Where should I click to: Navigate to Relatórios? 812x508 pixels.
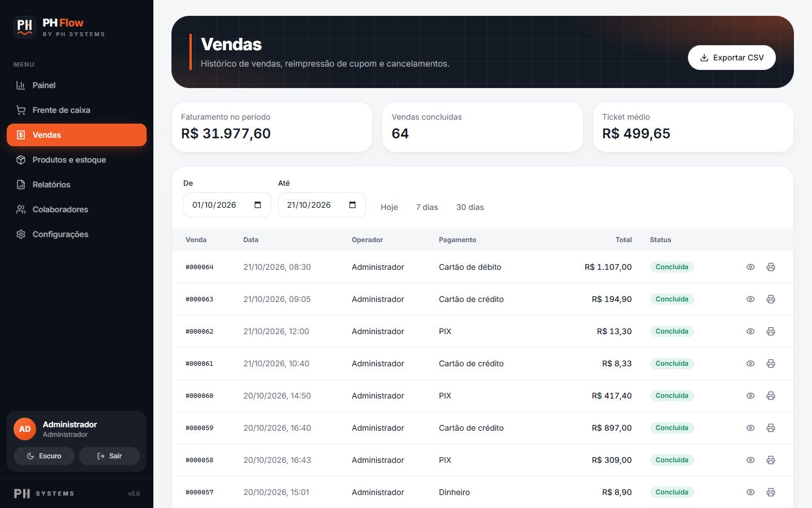[x=77, y=185]
